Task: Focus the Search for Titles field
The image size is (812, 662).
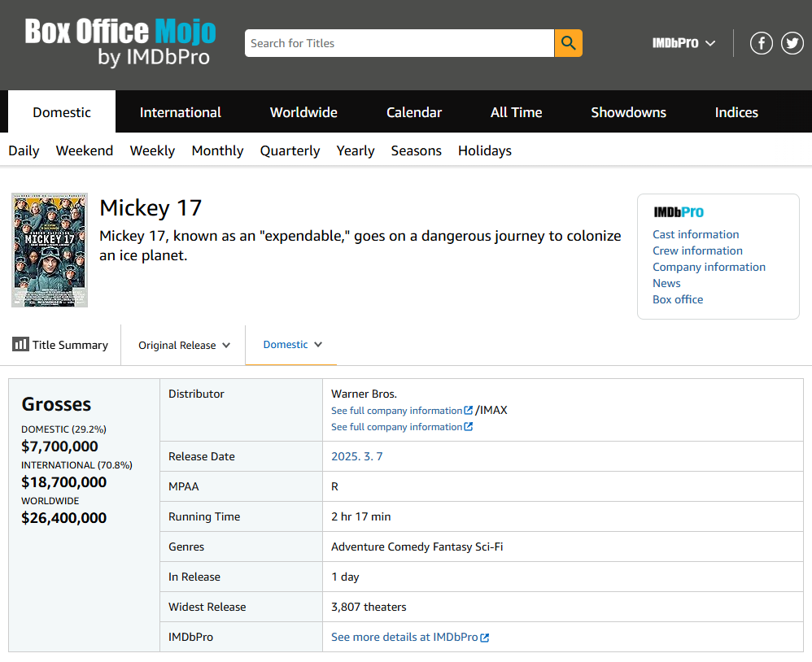Action: point(399,43)
